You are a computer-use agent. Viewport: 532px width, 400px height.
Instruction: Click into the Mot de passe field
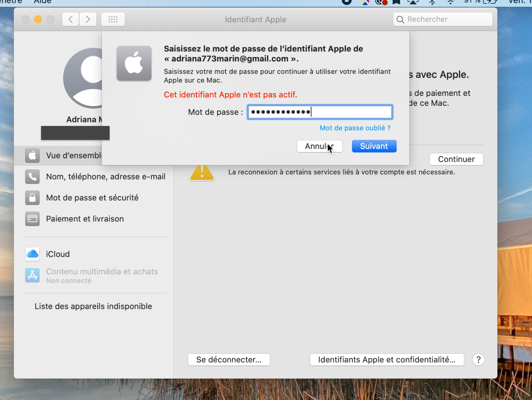pos(320,112)
